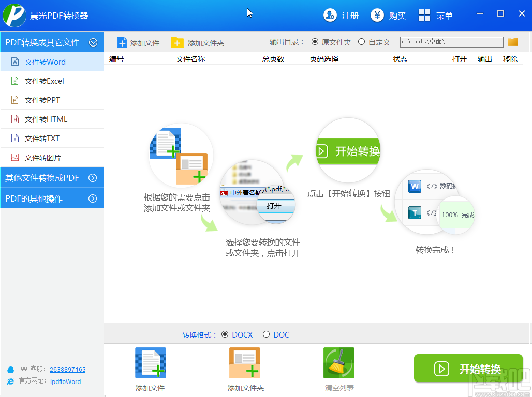
Task: Select 文件转图片 conversion mode
Action: (x=44, y=157)
